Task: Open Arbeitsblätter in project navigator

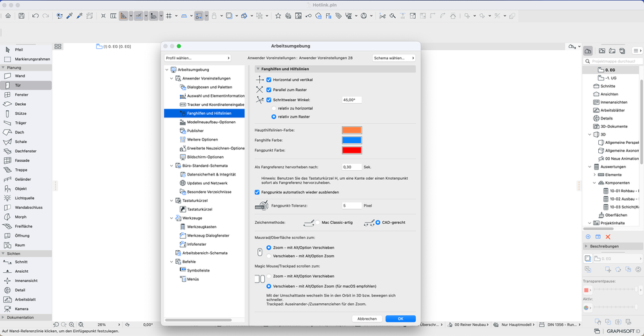Action: pos(612,110)
